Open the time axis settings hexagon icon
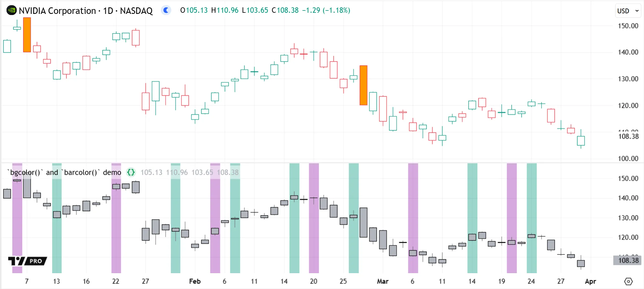Screen dimensions: 644x289 (x=628, y=281)
